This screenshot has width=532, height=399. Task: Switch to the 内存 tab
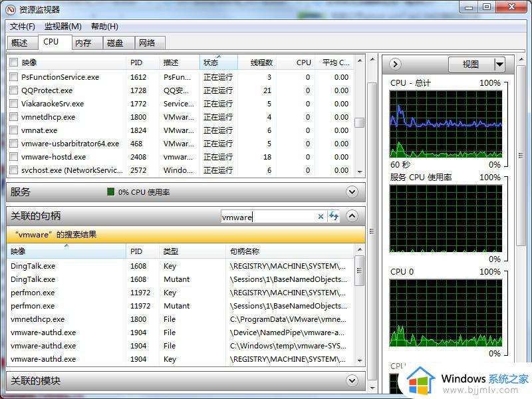pyautogui.click(x=87, y=43)
